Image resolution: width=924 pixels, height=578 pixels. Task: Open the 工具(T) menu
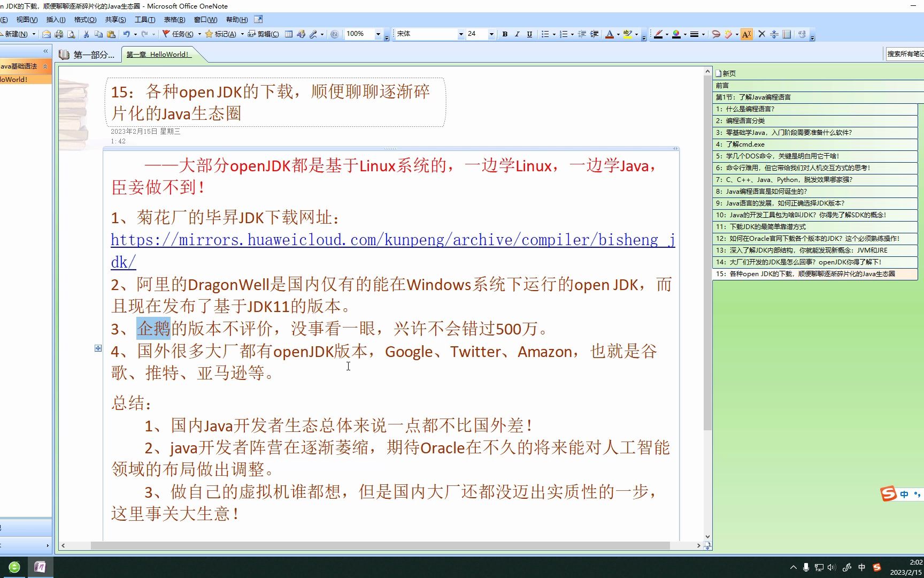click(x=145, y=19)
